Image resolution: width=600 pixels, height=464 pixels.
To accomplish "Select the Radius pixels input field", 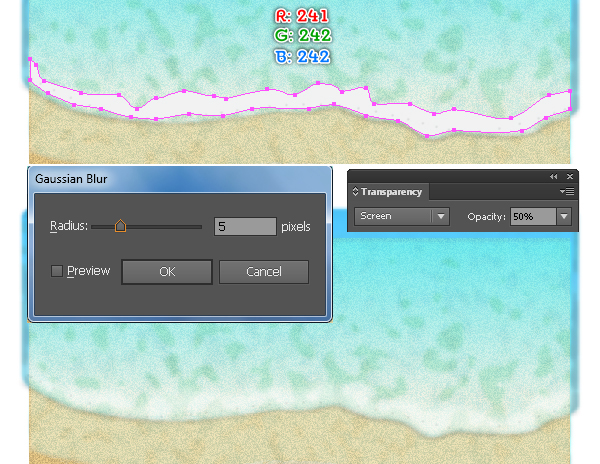I will pos(245,226).
